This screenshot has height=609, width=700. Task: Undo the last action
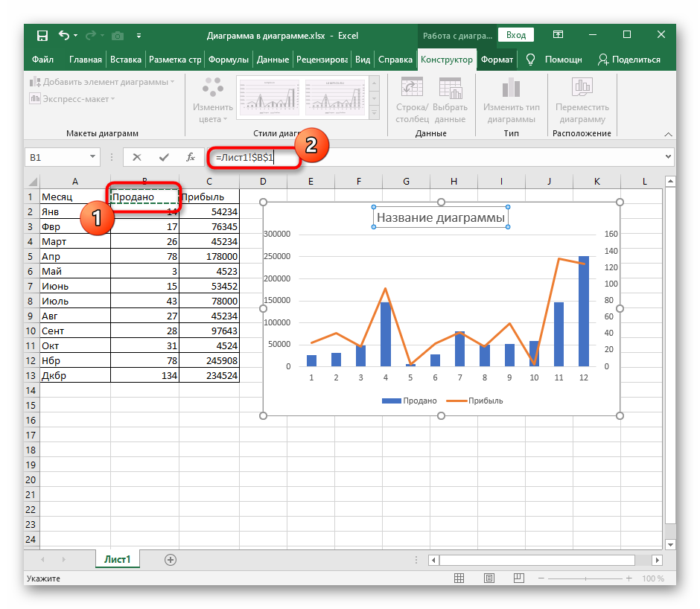(64, 35)
